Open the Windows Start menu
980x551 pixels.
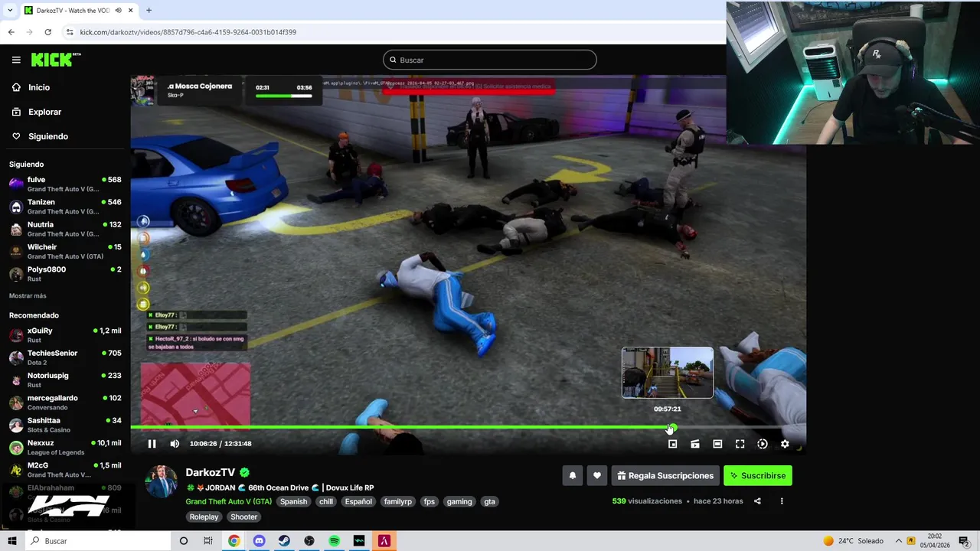pyautogui.click(x=12, y=541)
